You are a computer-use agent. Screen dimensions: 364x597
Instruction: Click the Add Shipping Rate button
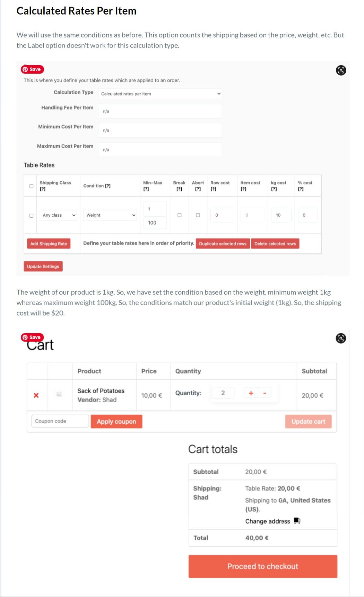pos(49,244)
